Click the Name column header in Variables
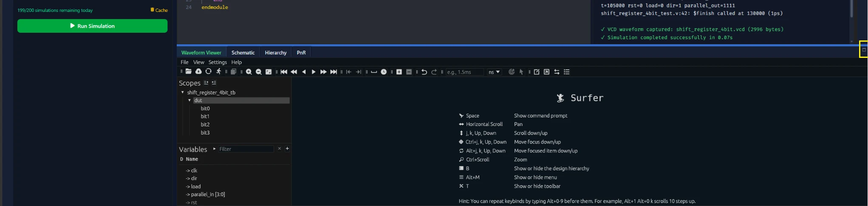Viewport: 868px width, 206px height. point(192,159)
